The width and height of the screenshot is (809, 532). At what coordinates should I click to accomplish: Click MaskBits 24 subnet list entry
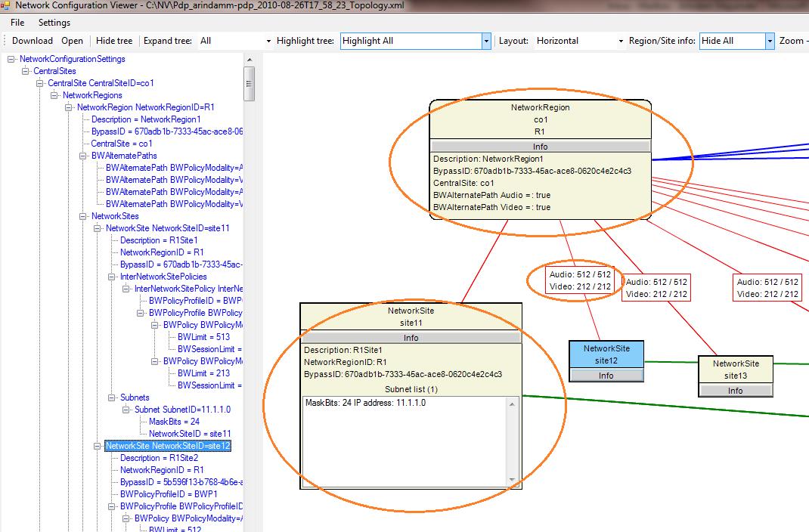[366, 403]
